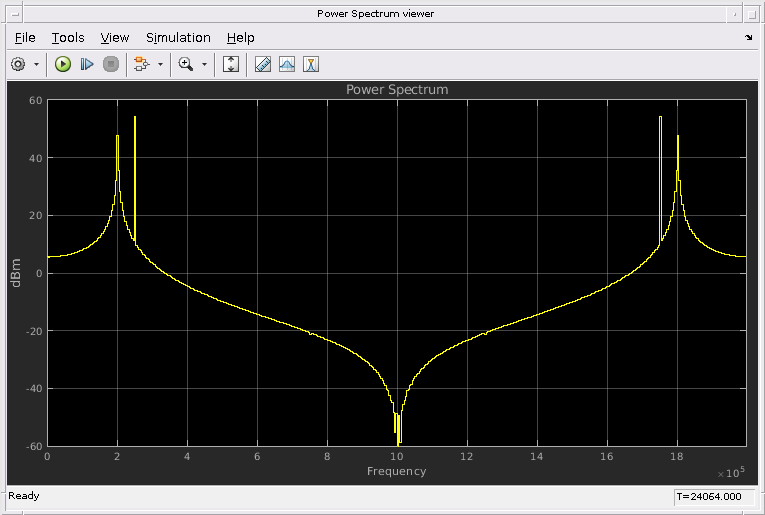Open the Simulation menu
Image resolution: width=765 pixels, height=515 pixels.
click(x=178, y=38)
